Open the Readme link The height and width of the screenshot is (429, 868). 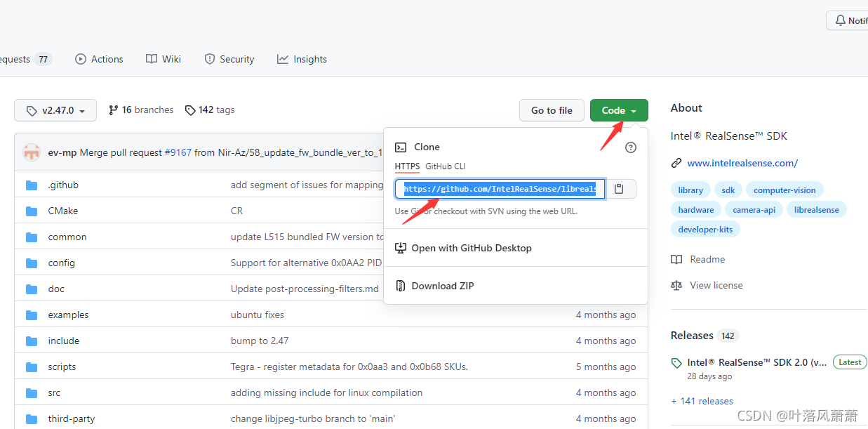(698, 259)
